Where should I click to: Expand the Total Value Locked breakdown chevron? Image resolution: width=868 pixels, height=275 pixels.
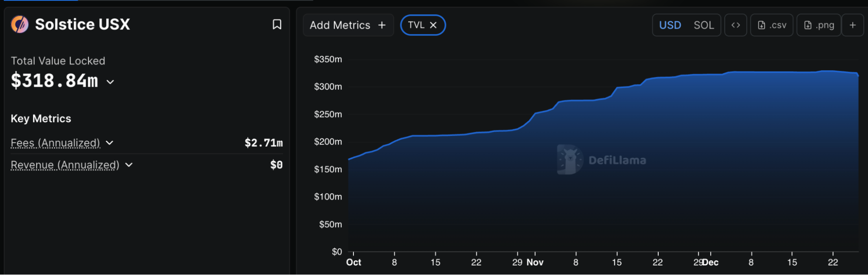[110, 82]
